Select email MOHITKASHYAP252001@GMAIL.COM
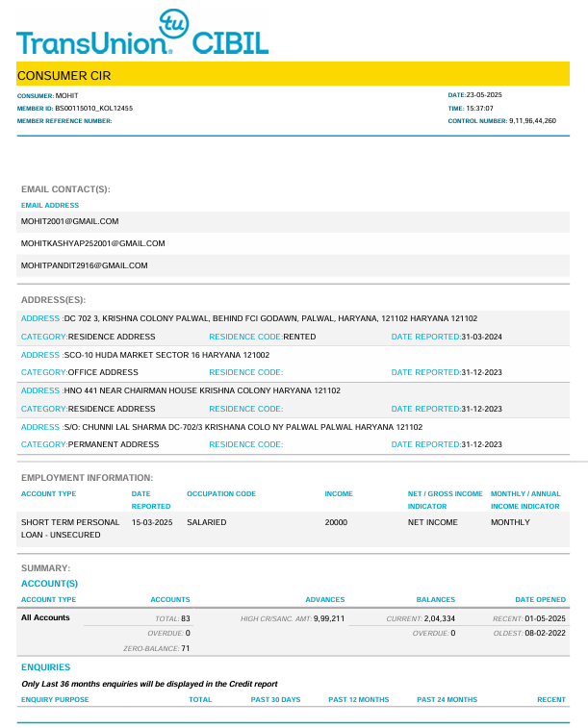The image size is (588, 728). (x=93, y=243)
